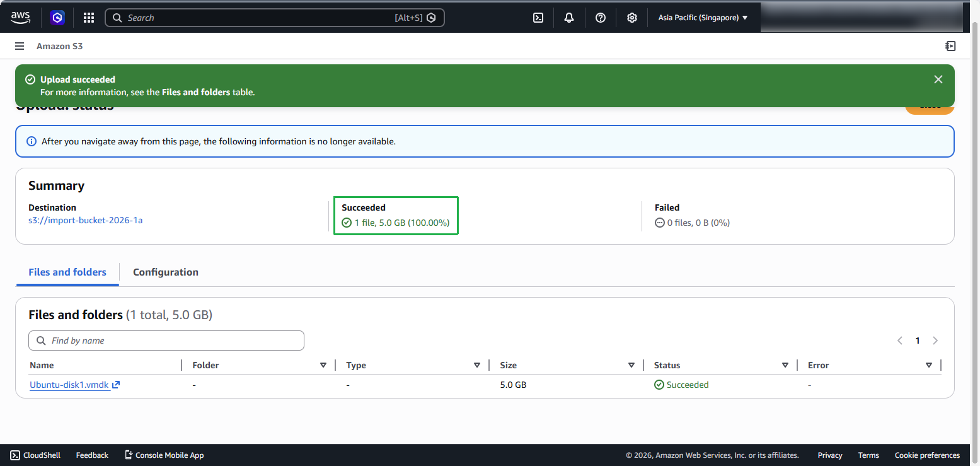The image size is (980, 466).
Task: Sort the table by the Status column arrow
Action: click(x=785, y=365)
